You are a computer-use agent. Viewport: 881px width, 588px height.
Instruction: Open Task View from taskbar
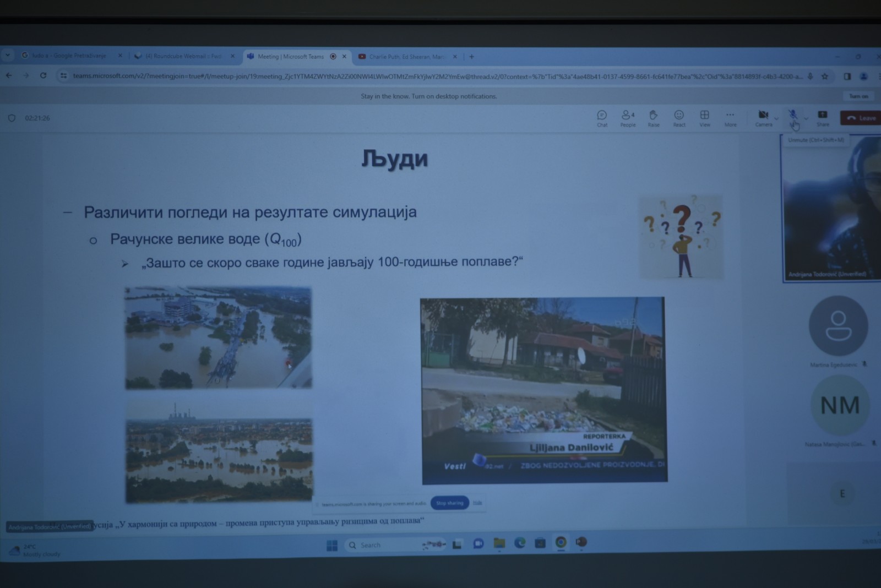click(457, 545)
